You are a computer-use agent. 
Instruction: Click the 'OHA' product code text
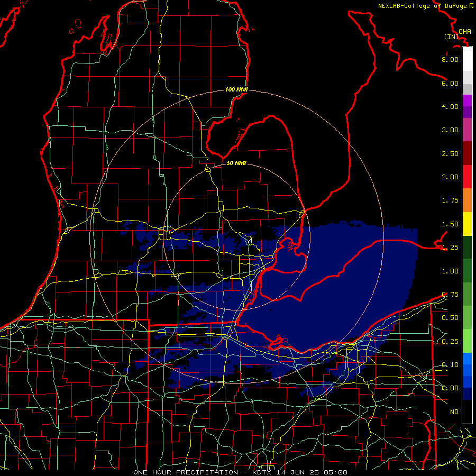point(465,32)
